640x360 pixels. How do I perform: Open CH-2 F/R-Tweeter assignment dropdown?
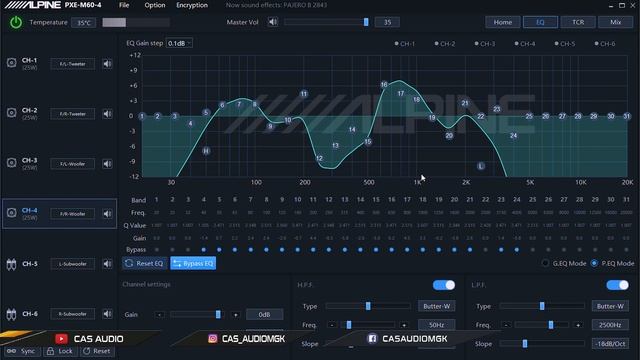[73, 114]
